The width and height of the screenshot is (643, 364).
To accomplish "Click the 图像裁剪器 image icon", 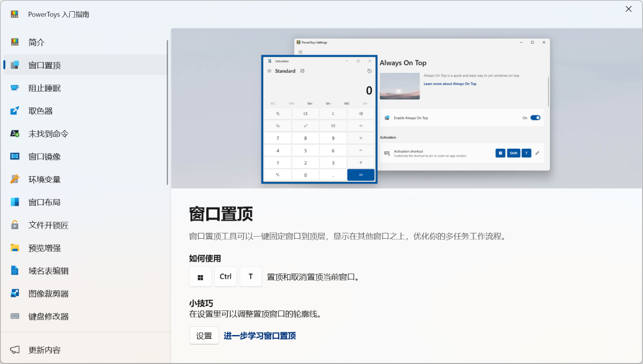I will coord(15,293).
